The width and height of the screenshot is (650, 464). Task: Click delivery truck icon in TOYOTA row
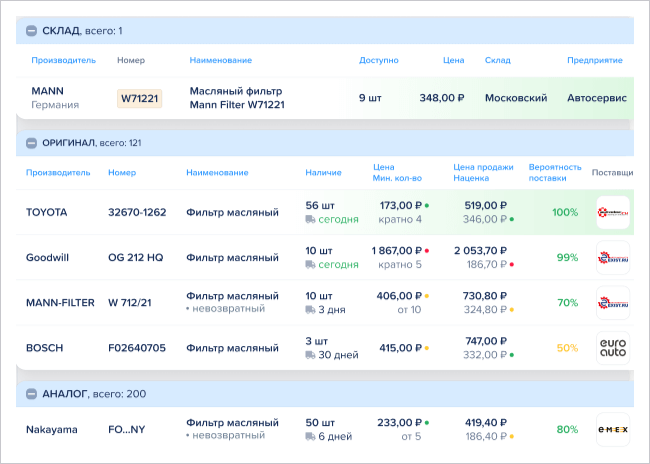pos(312,219)
